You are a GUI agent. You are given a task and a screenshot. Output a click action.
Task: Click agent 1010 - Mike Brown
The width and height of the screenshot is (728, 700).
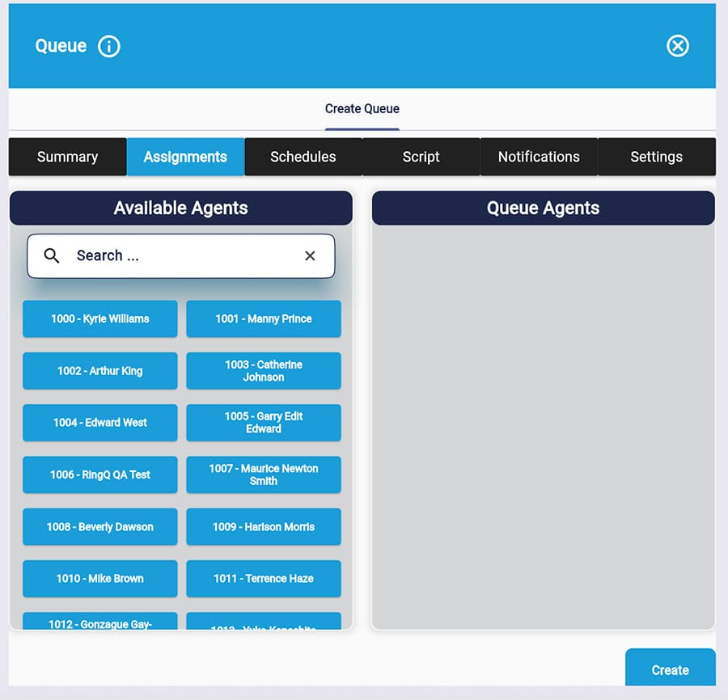[100, 579]
